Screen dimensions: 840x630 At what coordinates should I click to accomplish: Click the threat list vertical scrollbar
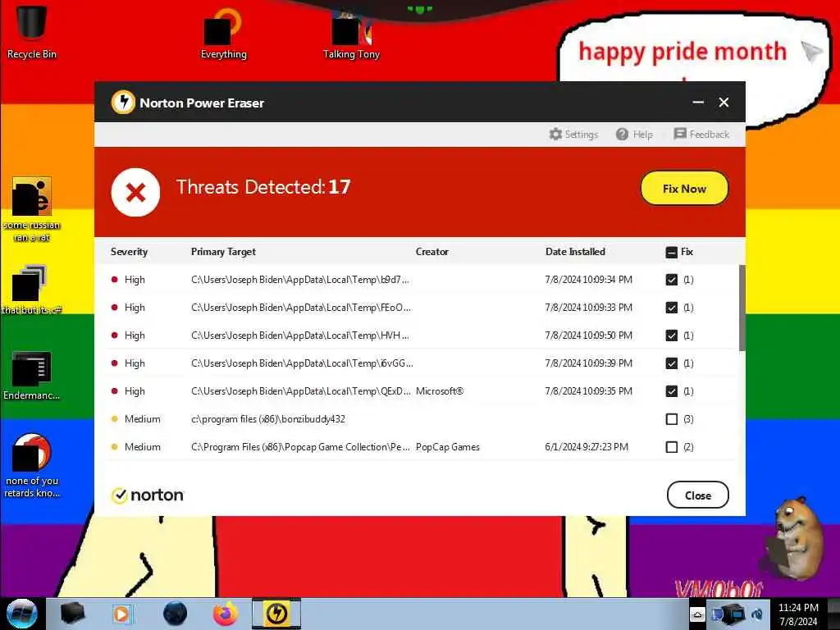[742, 308]
